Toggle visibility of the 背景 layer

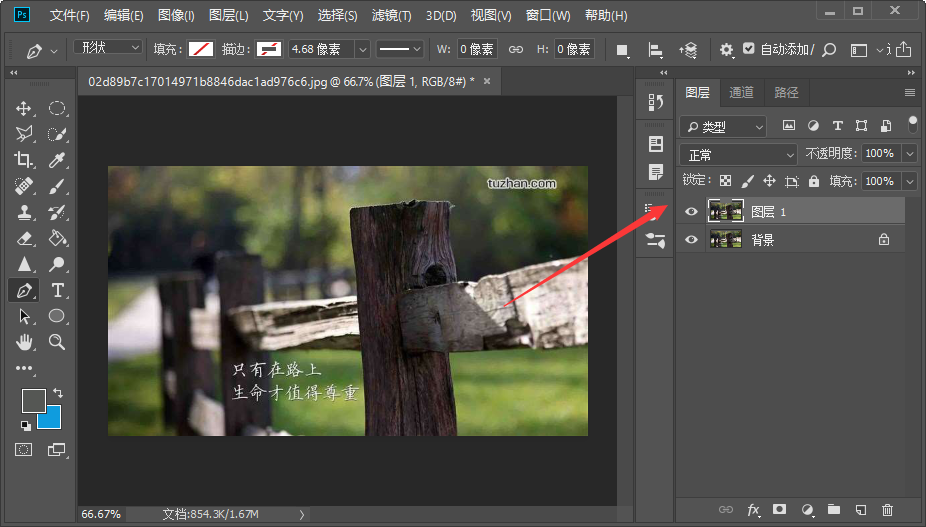coord(690,240)
